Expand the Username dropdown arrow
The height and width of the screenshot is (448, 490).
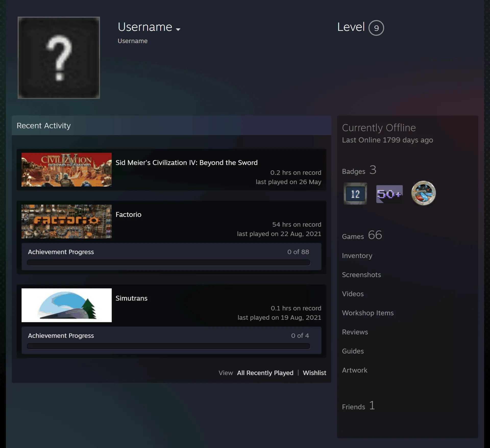(x=178, y=29)
